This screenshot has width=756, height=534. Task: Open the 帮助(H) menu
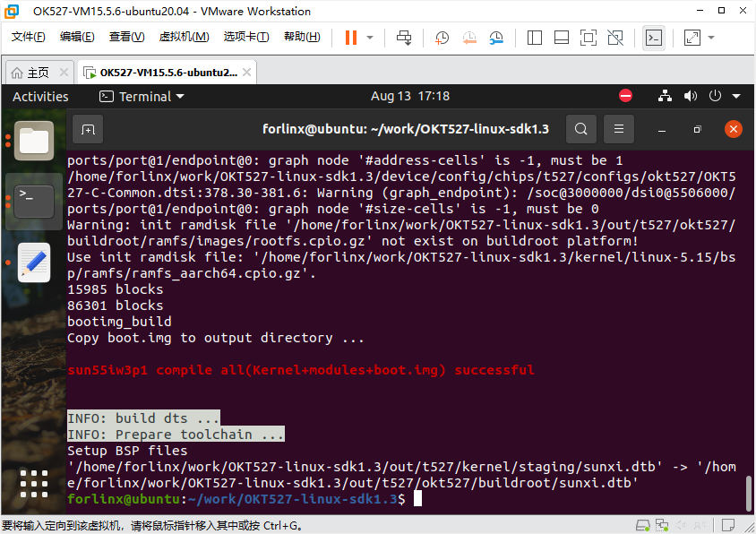tap(302, 37)
